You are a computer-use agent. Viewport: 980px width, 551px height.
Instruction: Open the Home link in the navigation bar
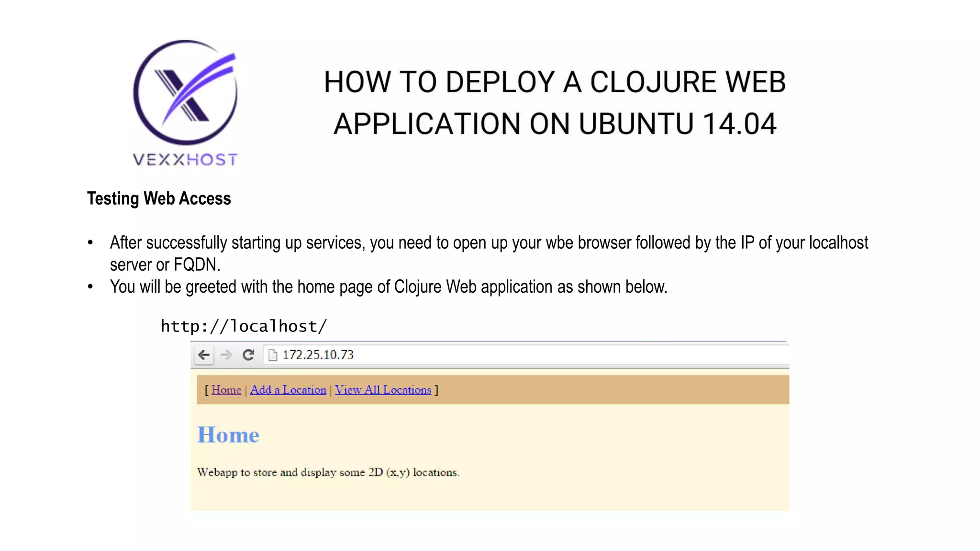pyautogui.click(x=226, y=390)
